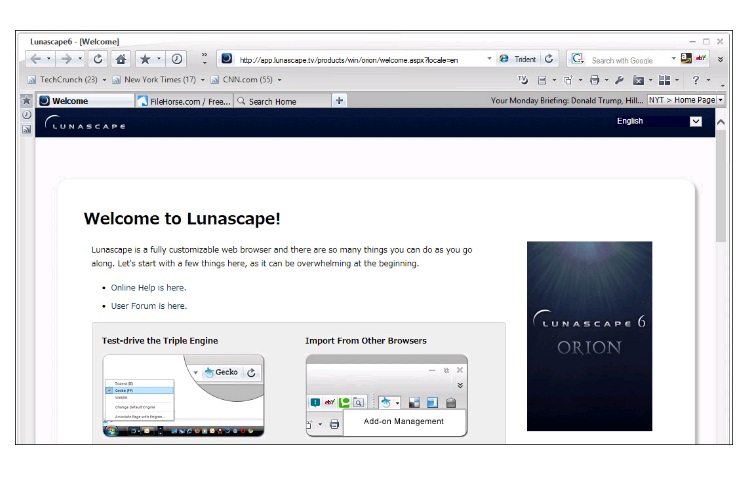Open the search engine dropdown arrow
The image size is (750, 480).
[674, 58]
